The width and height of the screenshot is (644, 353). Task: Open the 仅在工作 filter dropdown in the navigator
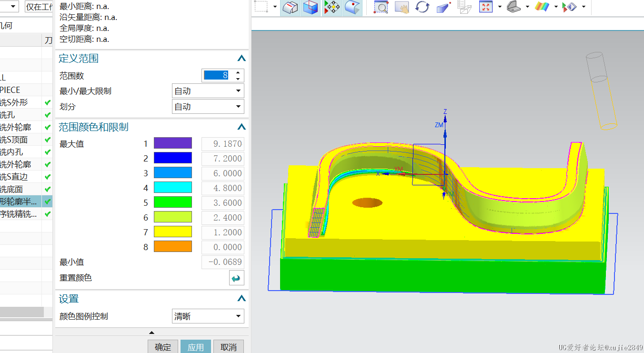coord(39,7)
